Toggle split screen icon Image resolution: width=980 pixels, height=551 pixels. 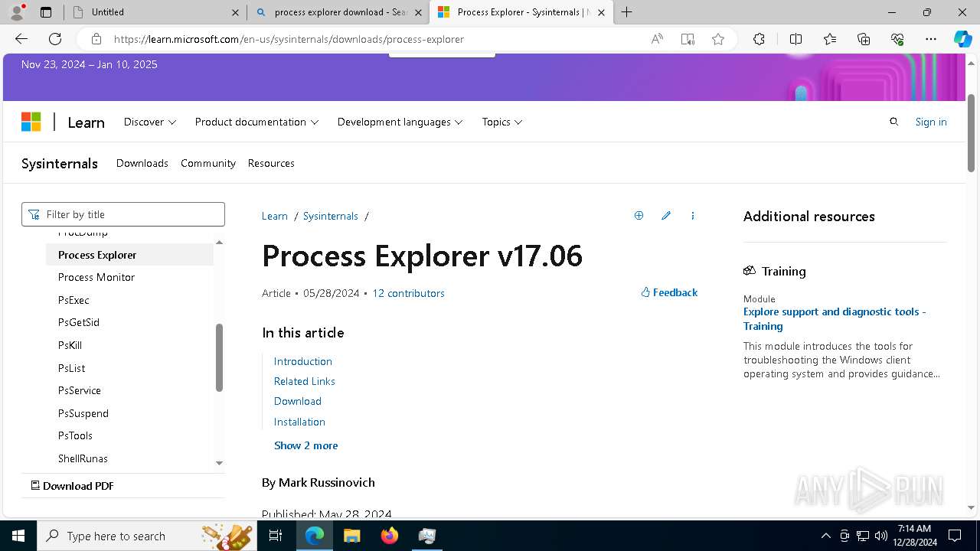tap(795, 39)
